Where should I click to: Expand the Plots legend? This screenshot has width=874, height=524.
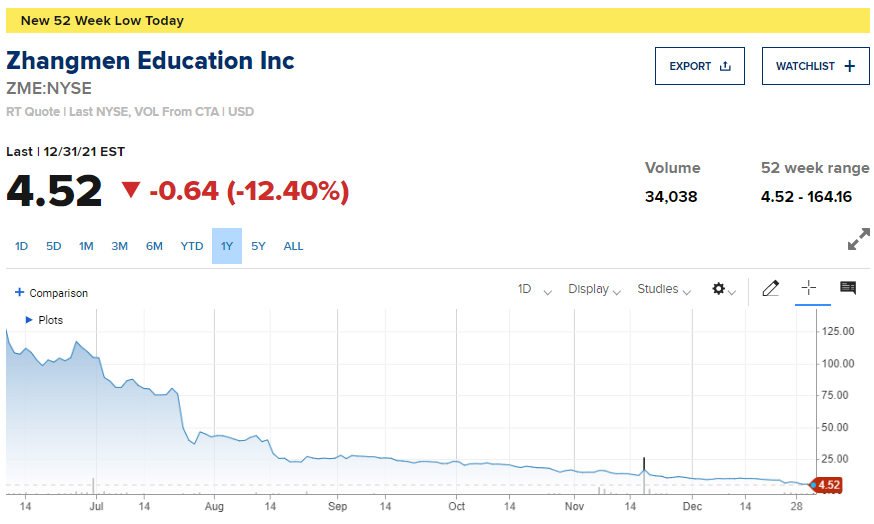(45, 320)
